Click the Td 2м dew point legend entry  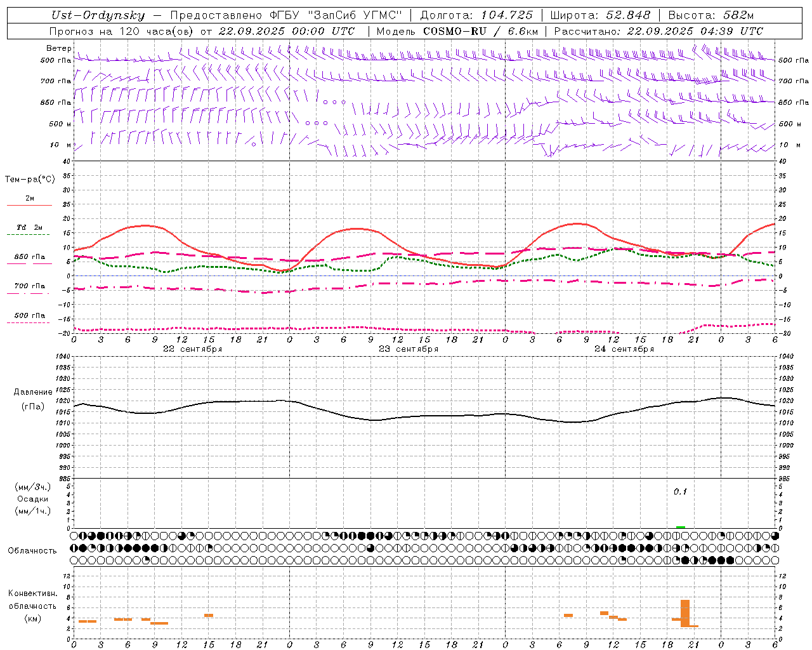[x=29, y=227]
